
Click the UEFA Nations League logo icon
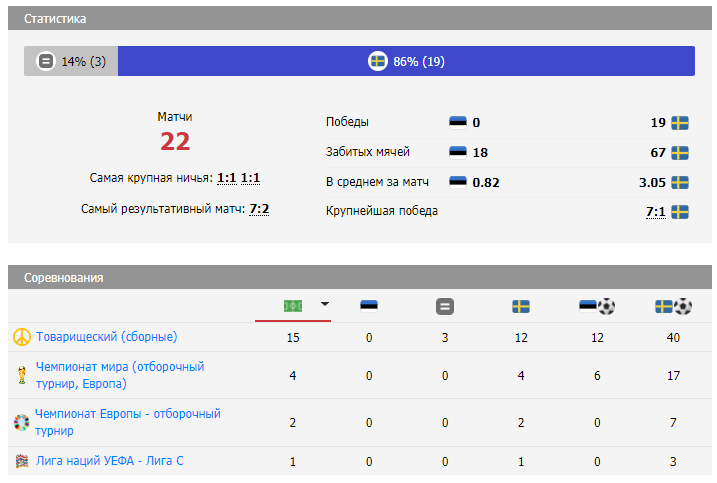click(21, 461)
